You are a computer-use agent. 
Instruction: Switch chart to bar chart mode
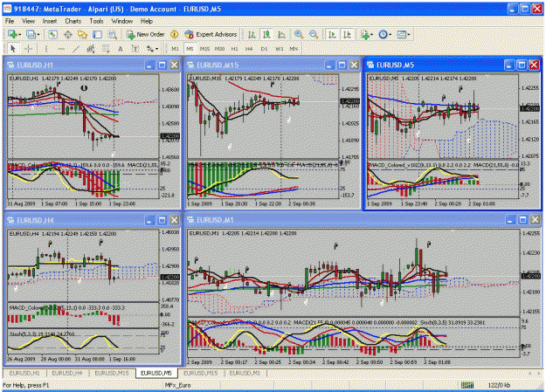click(252, 34)
